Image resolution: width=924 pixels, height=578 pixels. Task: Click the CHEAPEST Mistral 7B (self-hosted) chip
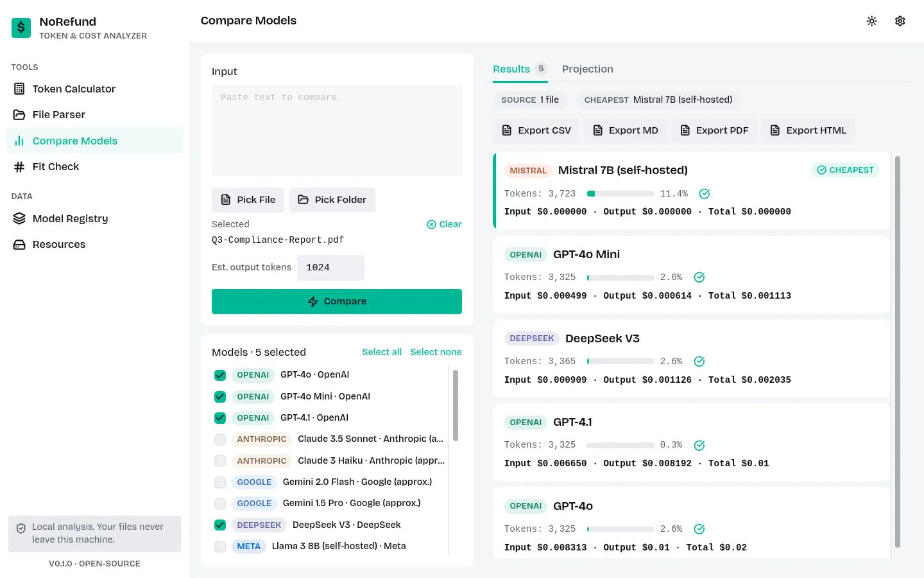point(658,100)
